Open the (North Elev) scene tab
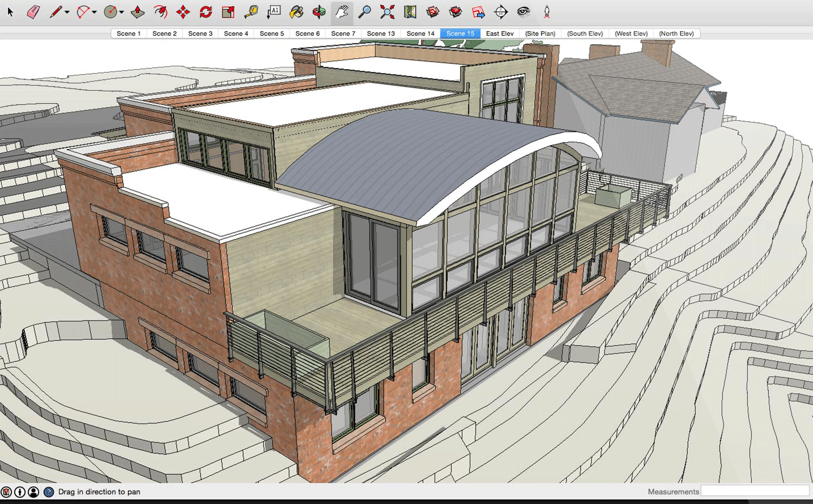This screenshot has width=813, height=504. 676,33
